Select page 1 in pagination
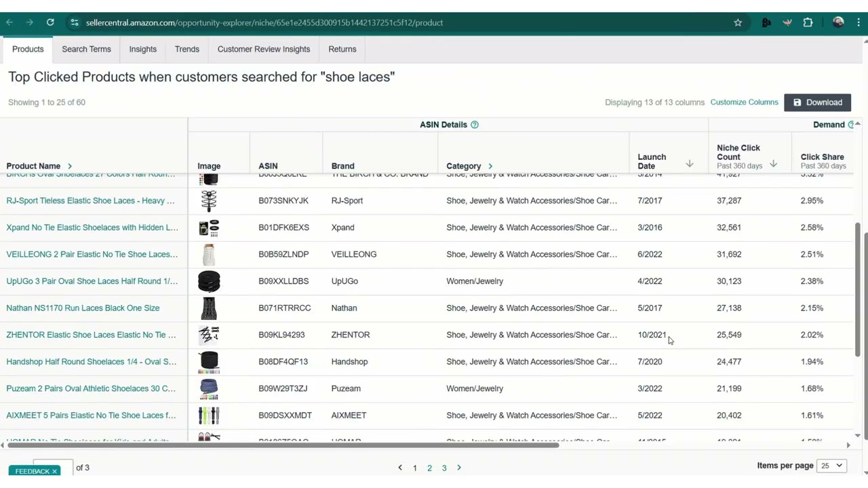 pyautogui.click(x=414, y=468)
